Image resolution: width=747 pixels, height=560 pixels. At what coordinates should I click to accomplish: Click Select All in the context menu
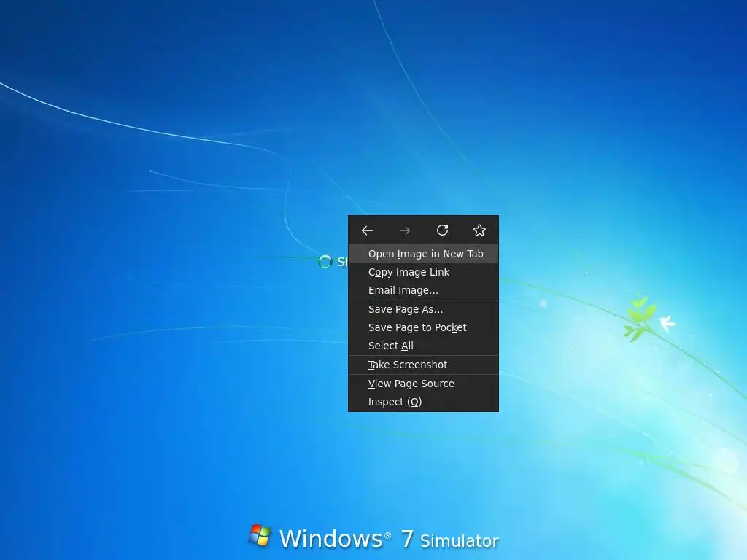(x=423, y=345)
